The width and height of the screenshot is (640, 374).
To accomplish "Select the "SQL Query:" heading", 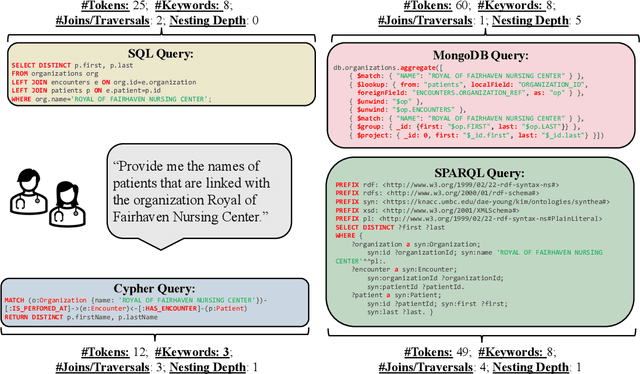I will tap(161, 53).
